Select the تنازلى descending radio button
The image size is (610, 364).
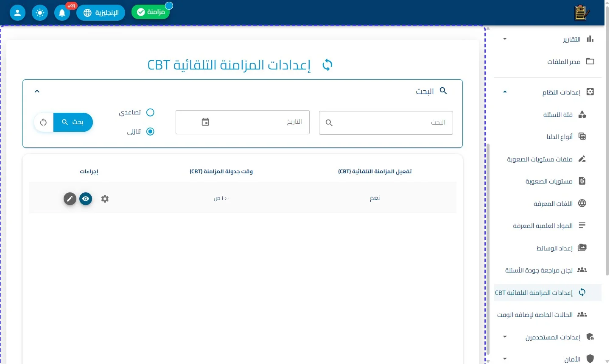point(150,131)
